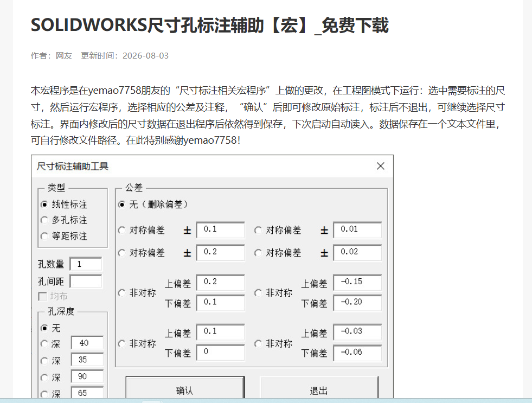Click 下偏差 field containing -0.06
This screenshot has width=532, height=403.
(x=357, y=353)
